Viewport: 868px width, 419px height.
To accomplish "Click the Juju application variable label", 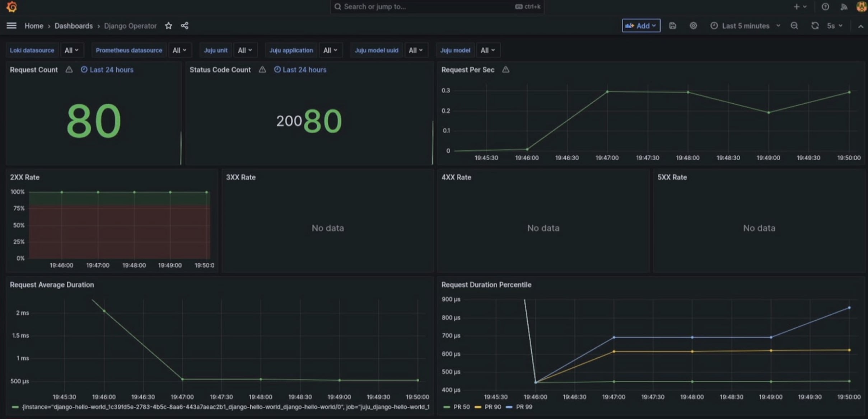I will pos(291,50).
